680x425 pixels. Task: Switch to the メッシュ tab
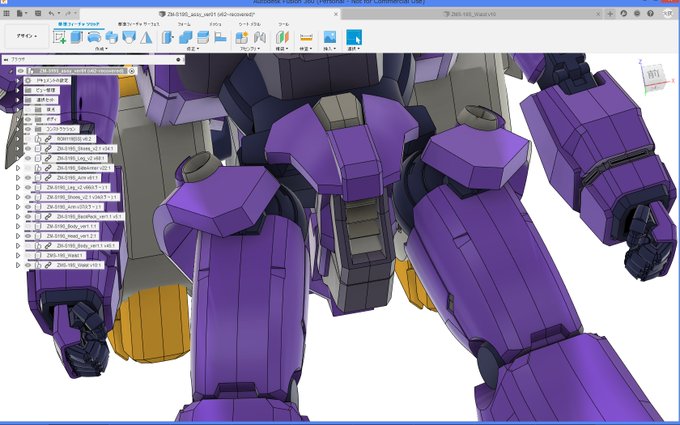pyautogui.click(x=215, y=24)
